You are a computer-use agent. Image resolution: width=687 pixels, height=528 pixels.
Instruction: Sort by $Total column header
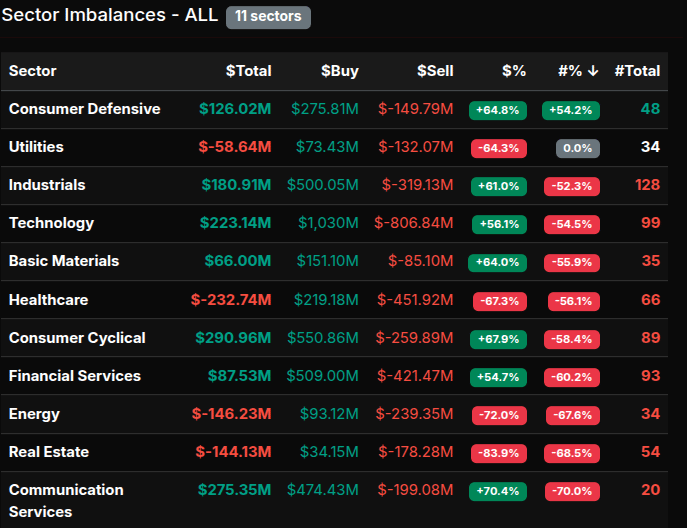click(x=248, y=71)
